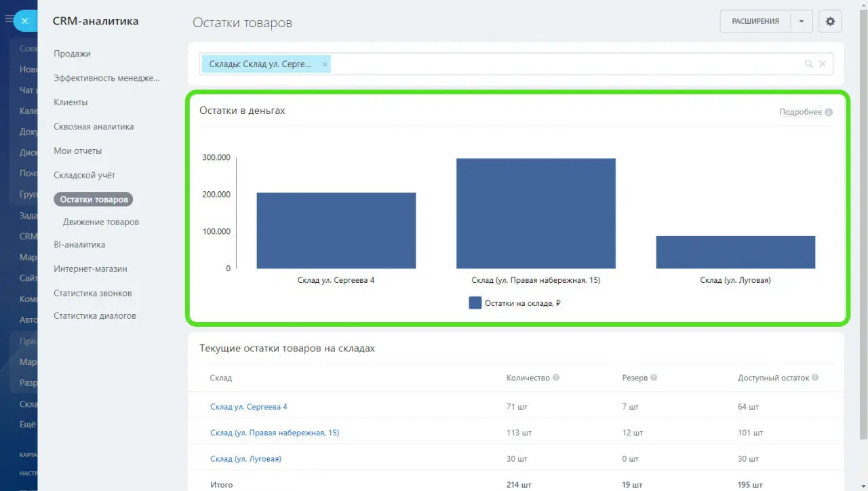Viewport: 868px width, 491px height.
Task: Expand the Расширения dropdown arrow
Action: tap(801, 21)
